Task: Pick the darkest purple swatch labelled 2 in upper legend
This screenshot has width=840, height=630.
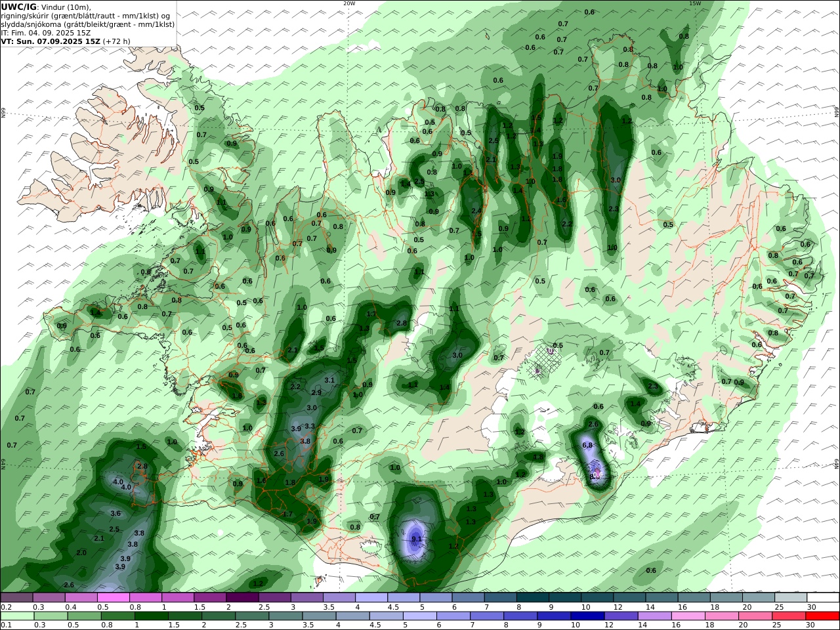Action: (242, 598)
